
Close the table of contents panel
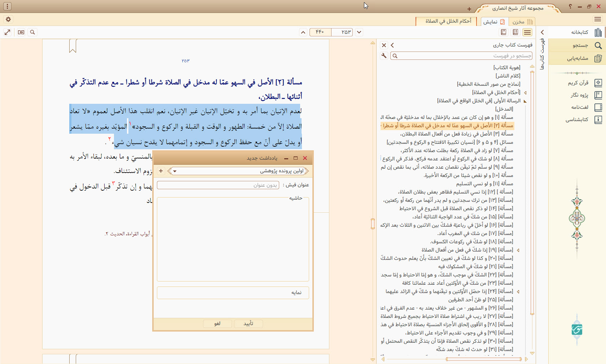coord(384,45)
